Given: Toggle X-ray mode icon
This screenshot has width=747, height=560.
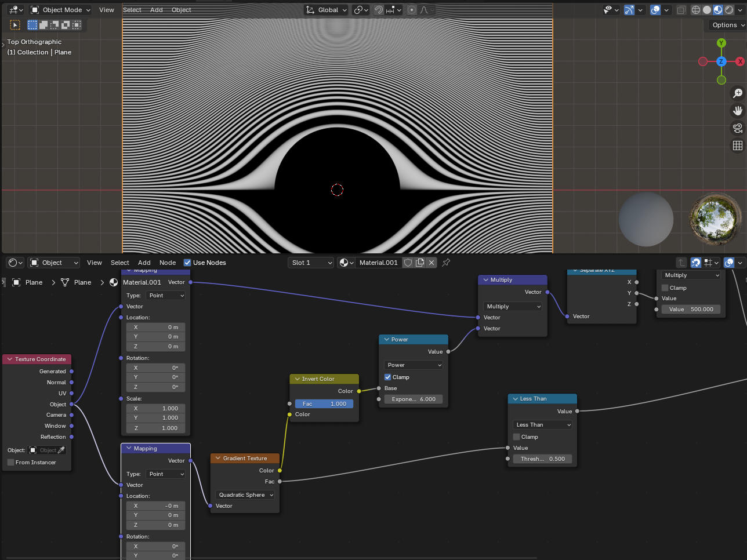Looking at the screenshot, I should point(681,10).
